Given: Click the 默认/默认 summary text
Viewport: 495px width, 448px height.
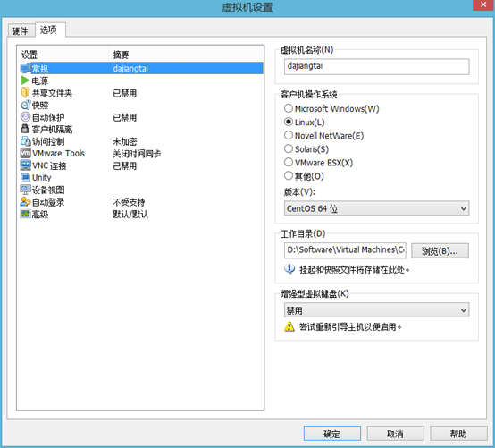Looking at the screenshot, I should point(130,215).
